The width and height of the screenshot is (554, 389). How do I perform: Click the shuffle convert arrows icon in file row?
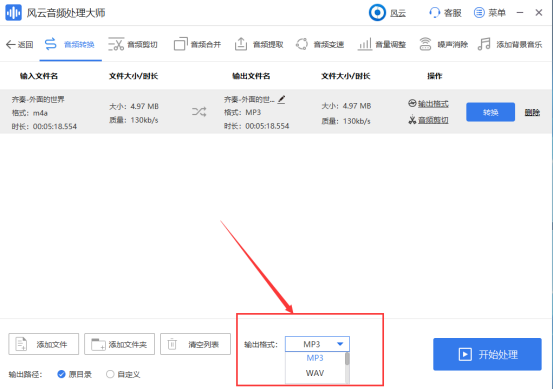(199, 112)
